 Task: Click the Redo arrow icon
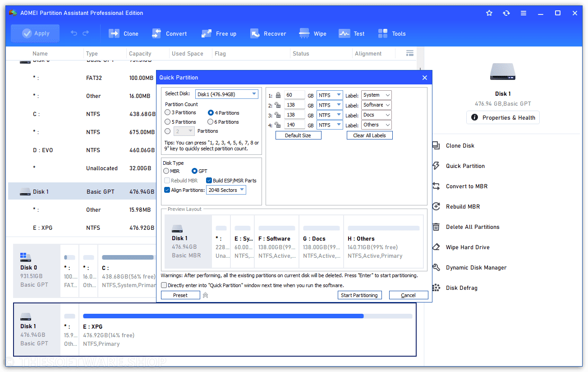(x=86, y=33)
